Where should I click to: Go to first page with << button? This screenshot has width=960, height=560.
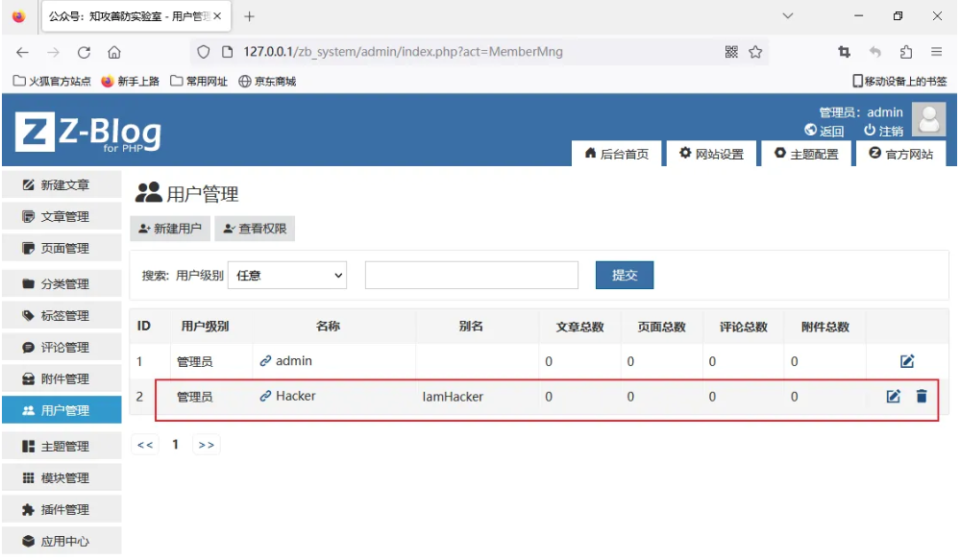[145, 445]
